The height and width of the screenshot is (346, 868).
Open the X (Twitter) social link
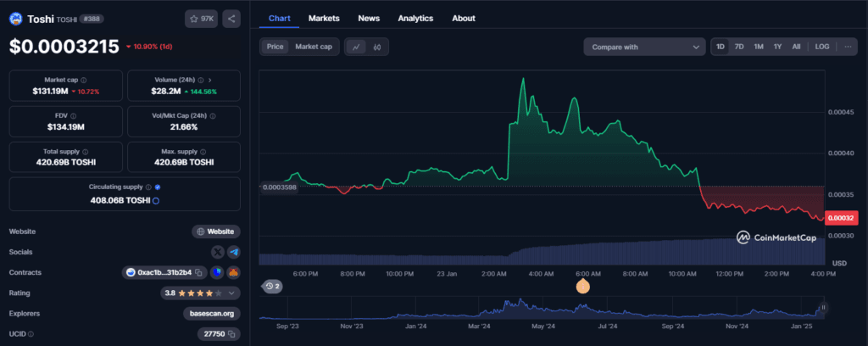[x=218, y=252]
